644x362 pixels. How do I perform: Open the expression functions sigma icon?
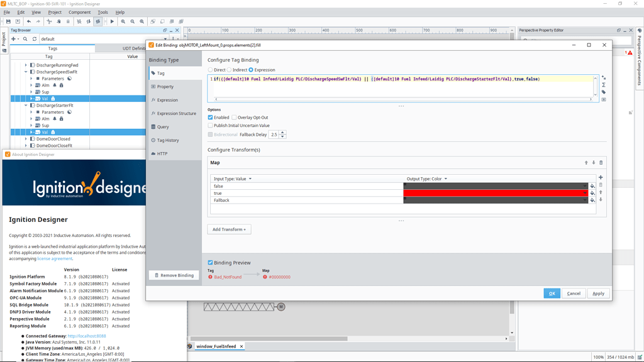click(604, 84)
